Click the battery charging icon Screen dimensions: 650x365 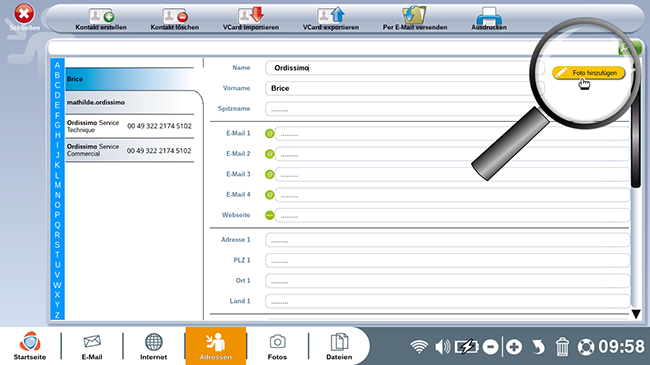pyautogui.click(x=467, y=347)
